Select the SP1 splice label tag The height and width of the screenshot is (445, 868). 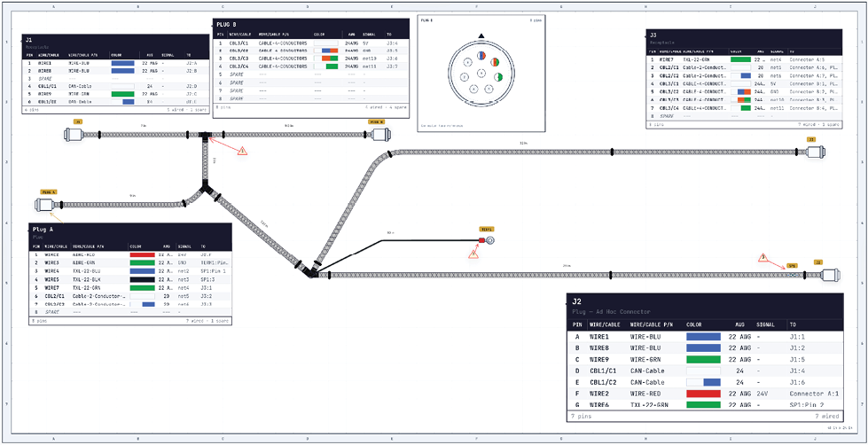tap(792, 266)
